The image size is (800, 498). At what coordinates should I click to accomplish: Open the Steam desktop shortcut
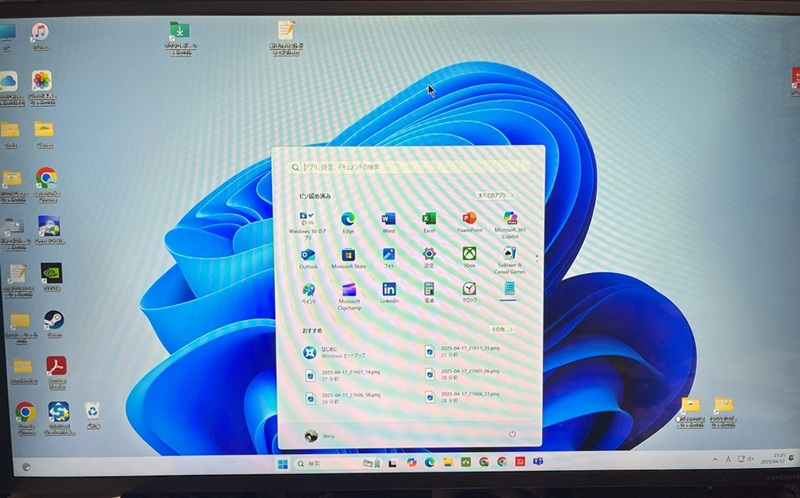[52, 321]
